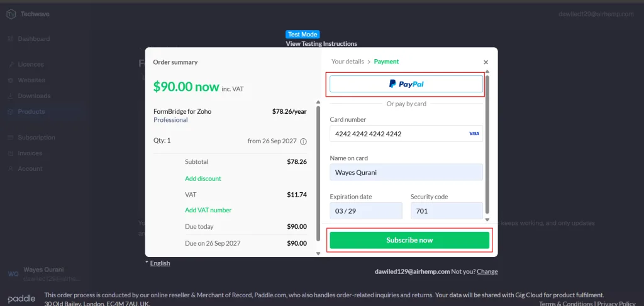Click the Licences key icon
Viewport: 644px width, 306px height.
pyautogui.click(x=11, y=64)
